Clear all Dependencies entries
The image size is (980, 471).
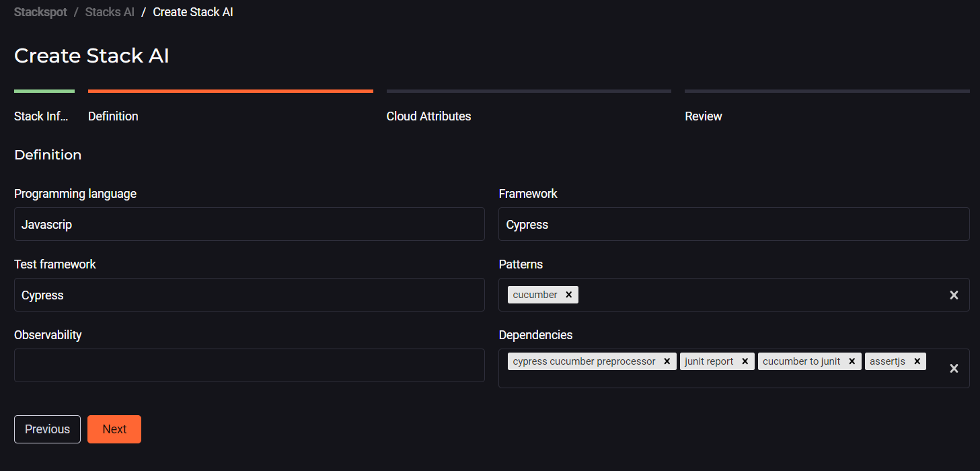pyautogui.click(x=954, y=368)
